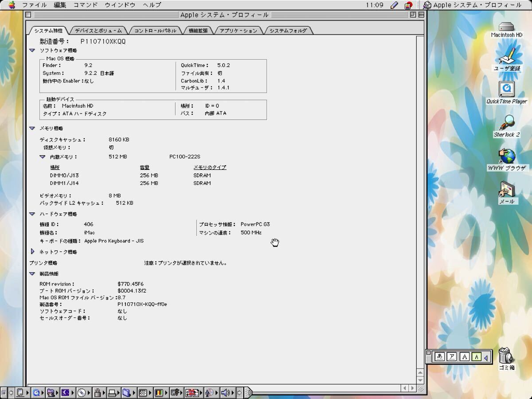Open the コマンド menu
Viewport: 532px width, 399px height.
point(86,5)
